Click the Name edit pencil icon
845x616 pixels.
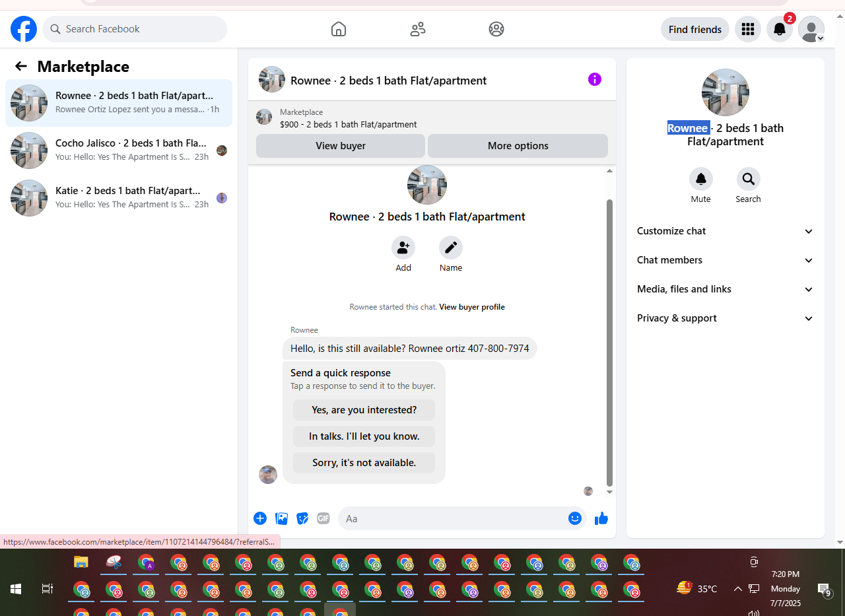pyautogui.click(x=451, y=248)
